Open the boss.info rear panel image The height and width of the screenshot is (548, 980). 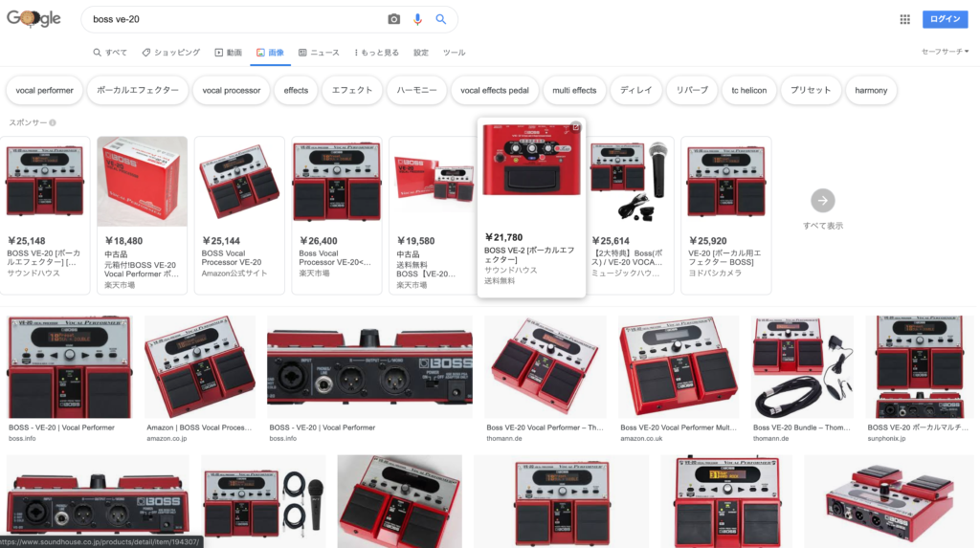click(x=370, y=367)
